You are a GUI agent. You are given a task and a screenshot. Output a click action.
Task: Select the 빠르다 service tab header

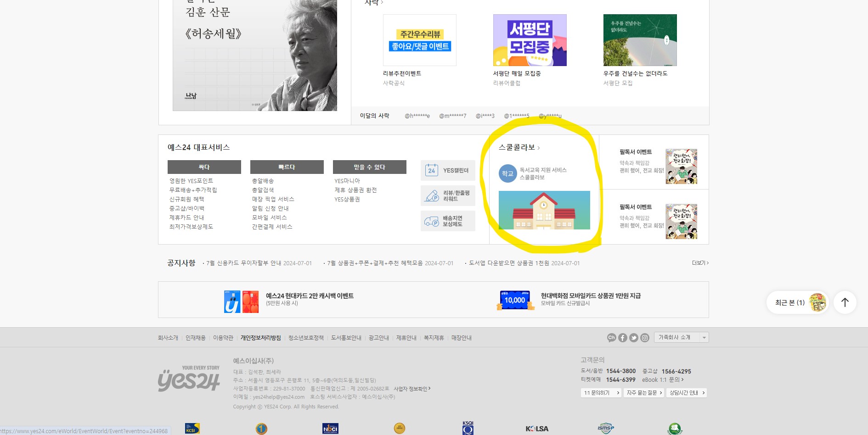(x=287, y=167)
